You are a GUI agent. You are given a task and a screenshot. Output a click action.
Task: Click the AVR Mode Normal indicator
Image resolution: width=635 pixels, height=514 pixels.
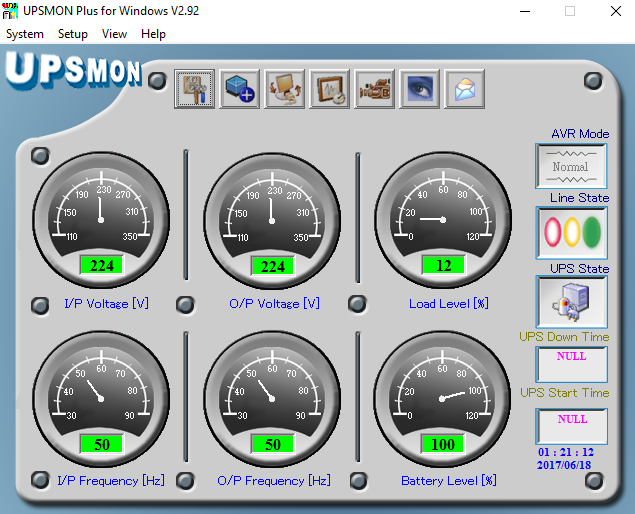point(571,166)
